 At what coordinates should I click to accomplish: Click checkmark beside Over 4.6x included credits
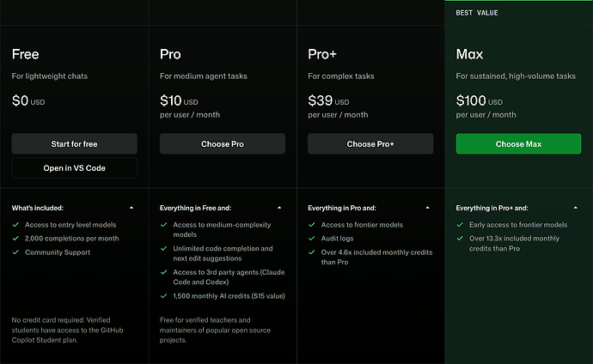(x=312, y=252)
